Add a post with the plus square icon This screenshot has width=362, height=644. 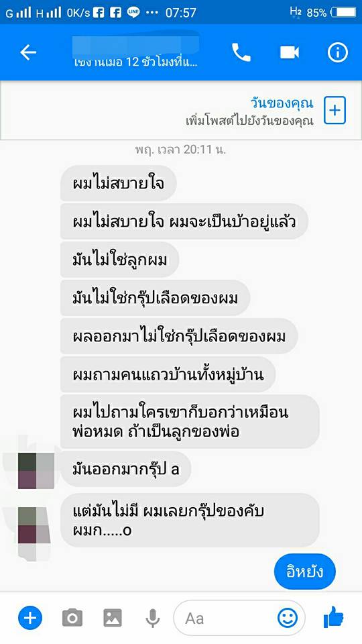pyautogui.click(x=335, y=111)
